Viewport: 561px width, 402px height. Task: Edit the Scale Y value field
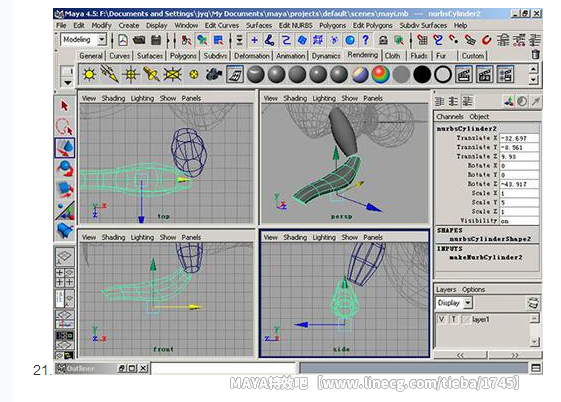[519, 202]
